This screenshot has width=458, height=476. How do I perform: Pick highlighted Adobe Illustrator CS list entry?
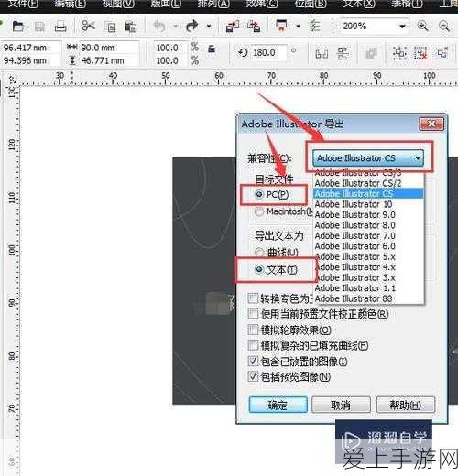click(368, 193)
